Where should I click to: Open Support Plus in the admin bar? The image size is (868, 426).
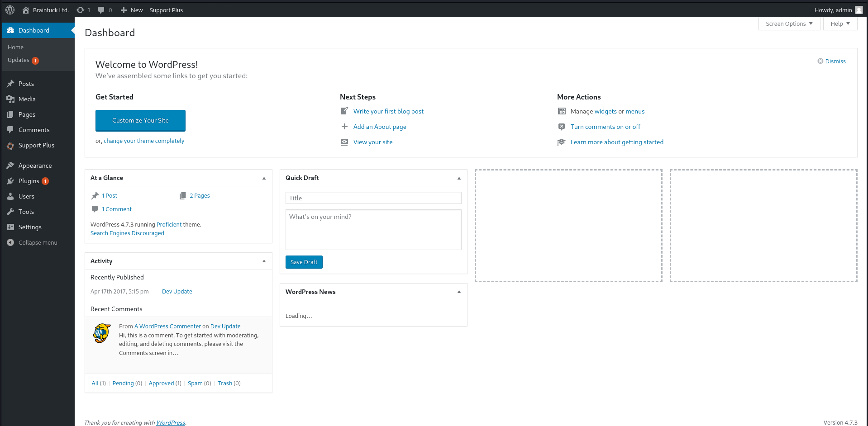click(x=166, y=10)
